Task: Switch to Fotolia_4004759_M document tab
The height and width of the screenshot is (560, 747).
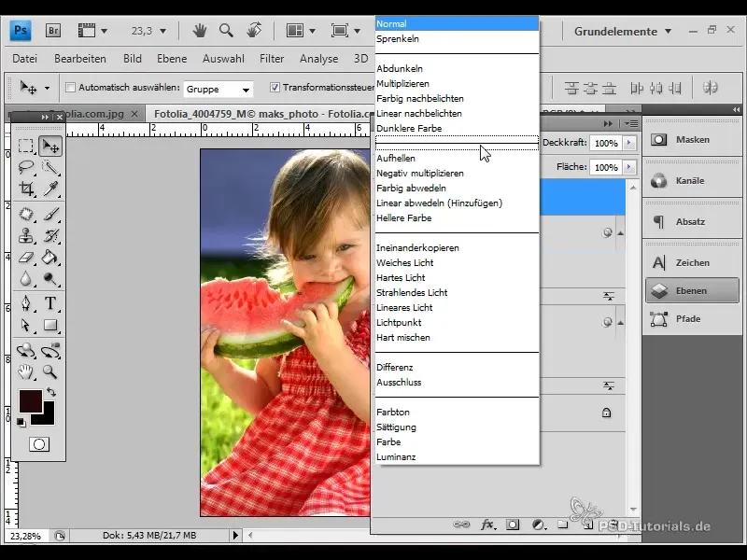Action: [262, 114]
